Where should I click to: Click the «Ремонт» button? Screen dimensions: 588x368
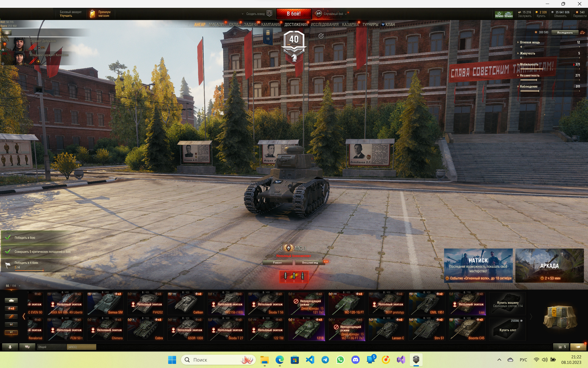[277, 263]
